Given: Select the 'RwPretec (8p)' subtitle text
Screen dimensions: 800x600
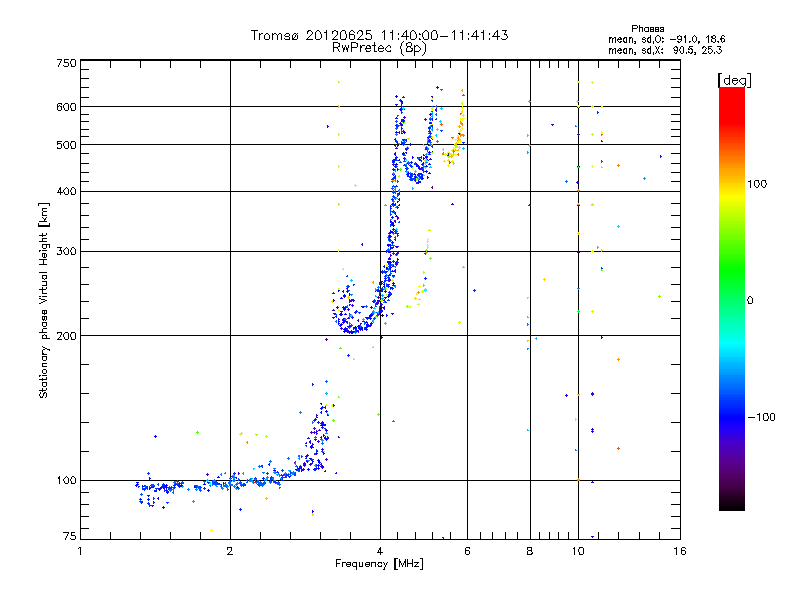Looking at the screenshot, I should click(379, 48).
